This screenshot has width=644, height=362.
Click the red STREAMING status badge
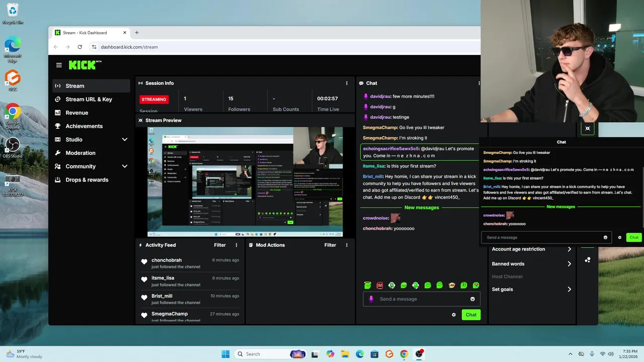click(x=154, y=99)
